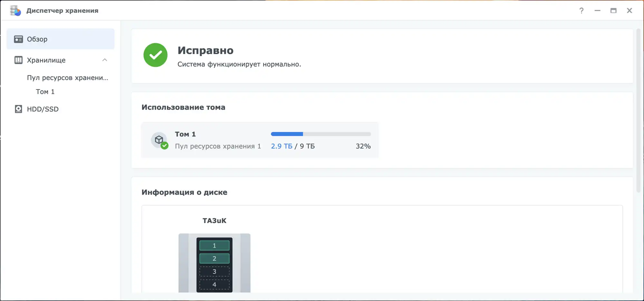The height and width of the screenshot is (301, 644).
Task: Select Хранилище in the sidebar
Action: (61, 60)
